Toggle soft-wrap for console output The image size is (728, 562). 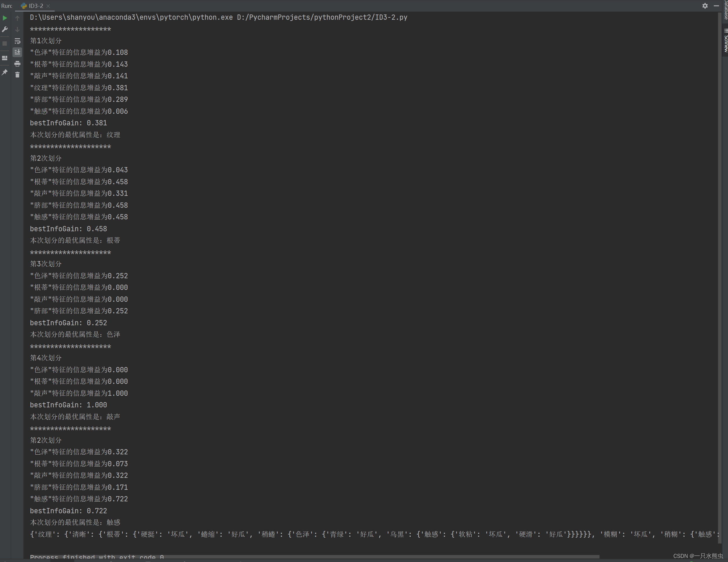[17, 41]
